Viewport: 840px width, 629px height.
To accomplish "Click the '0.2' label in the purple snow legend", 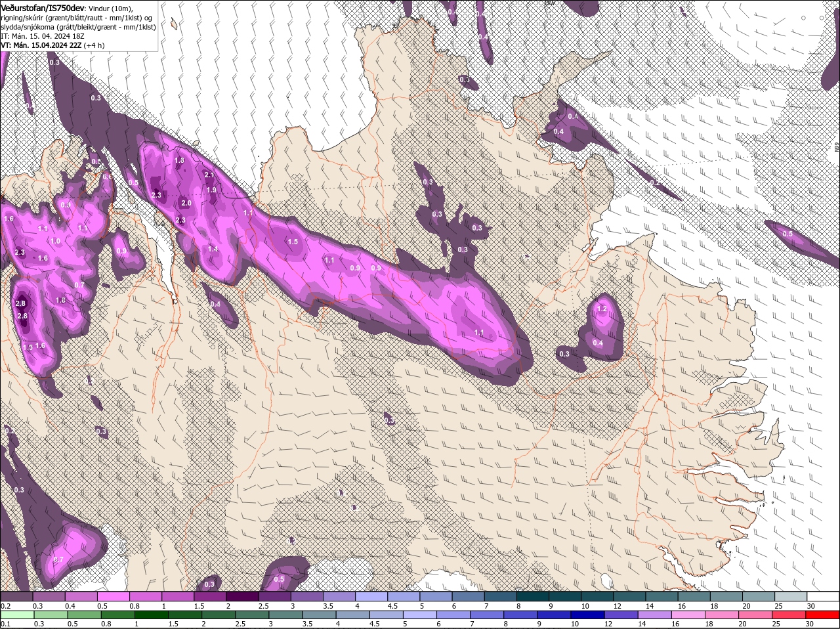I will pyautogui.click(x=5, y=605).
